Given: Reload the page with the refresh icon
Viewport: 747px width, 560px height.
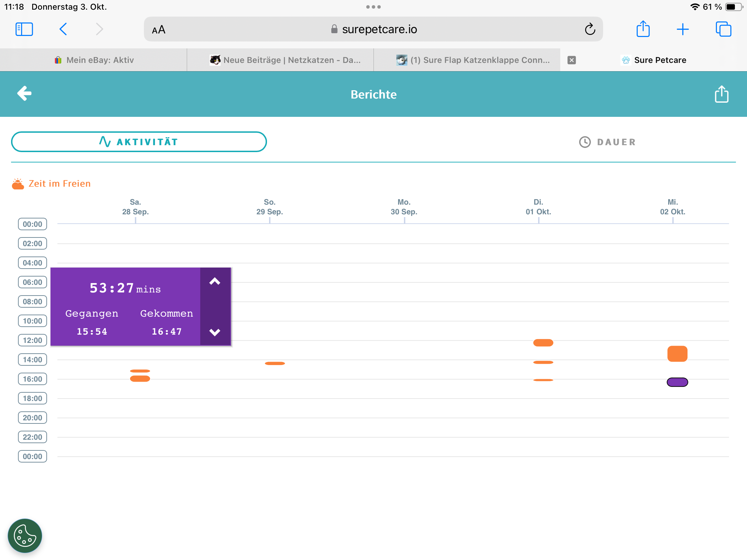Looking at the screenshot, I should click(590, 29).
